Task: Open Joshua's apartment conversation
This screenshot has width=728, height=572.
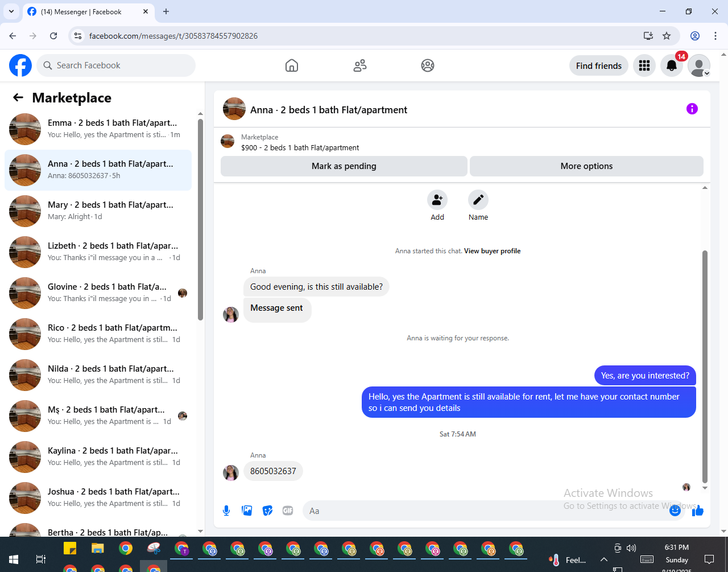Action: [98, 498]
